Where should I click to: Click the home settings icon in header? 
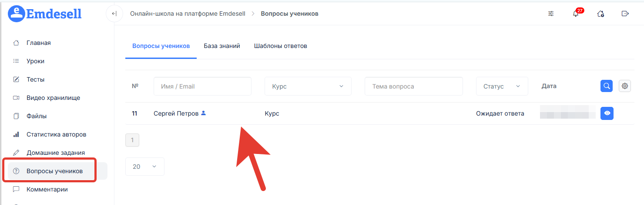click(600, 14)
